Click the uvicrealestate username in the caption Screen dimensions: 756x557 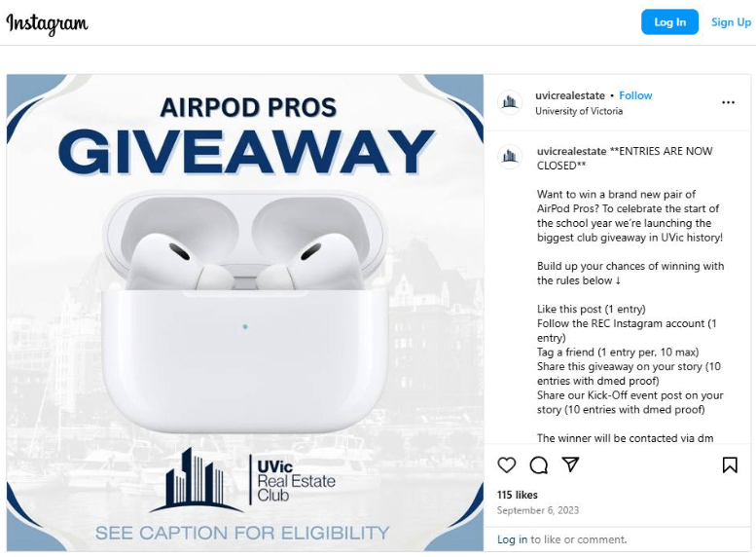tap(571, 151)
